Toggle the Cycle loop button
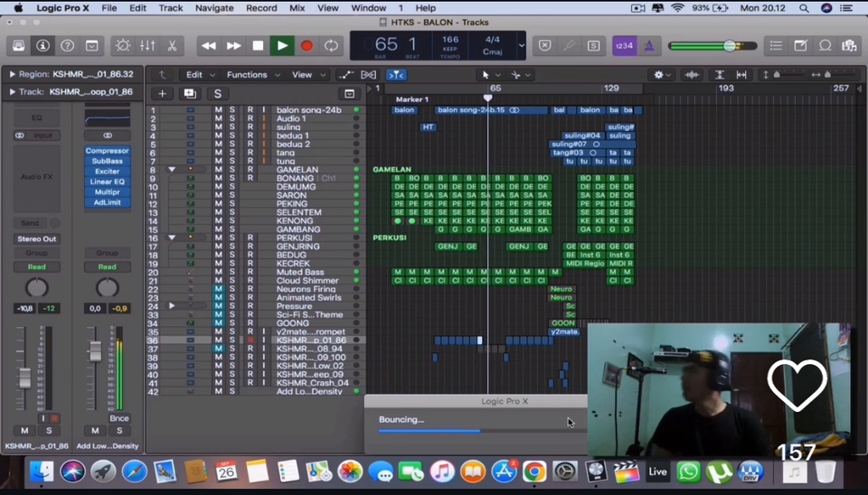 pos(331,45)
